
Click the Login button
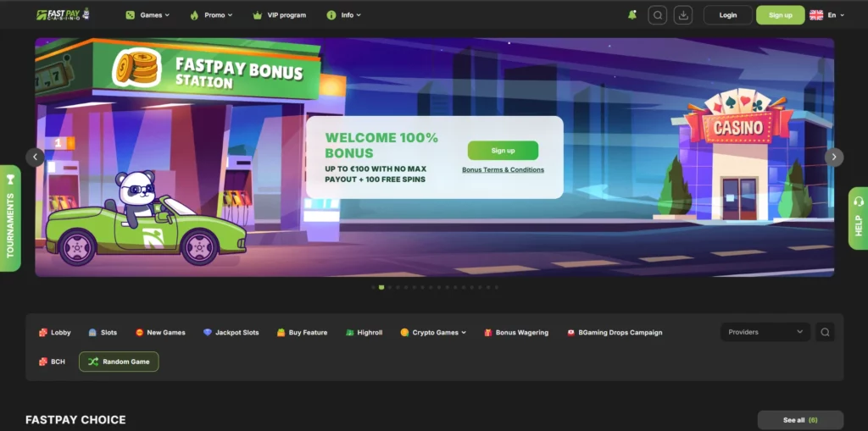[x=728, y=15]
